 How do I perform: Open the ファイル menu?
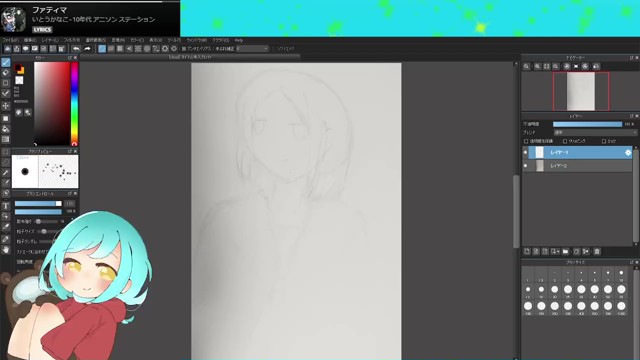[11, 40]
